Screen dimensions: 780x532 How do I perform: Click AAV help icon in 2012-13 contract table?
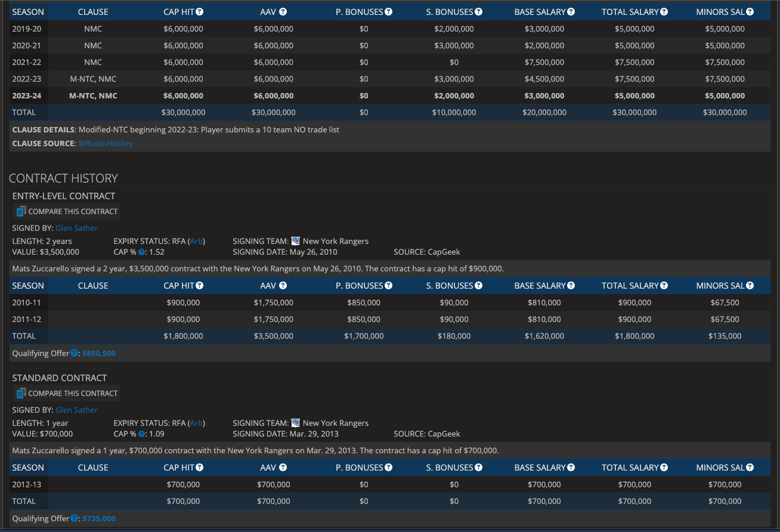(x=283, y=468)
